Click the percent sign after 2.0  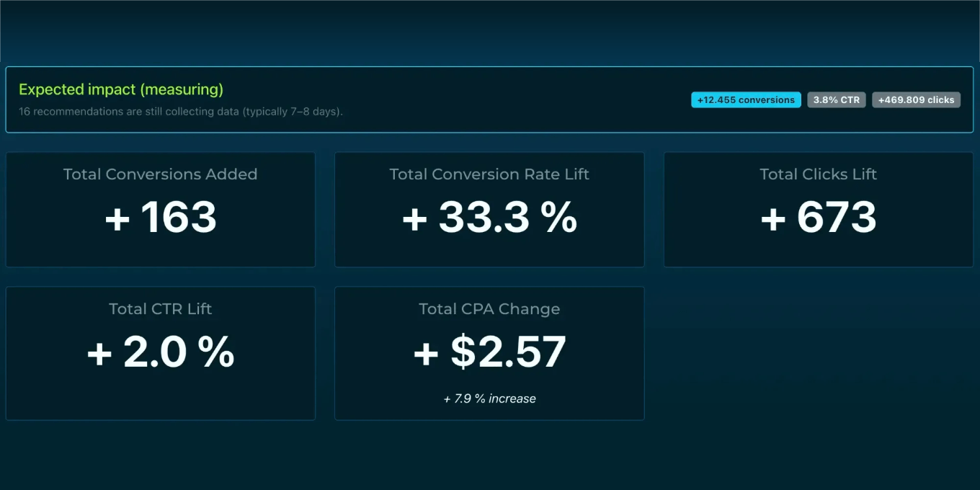(217, 352)
